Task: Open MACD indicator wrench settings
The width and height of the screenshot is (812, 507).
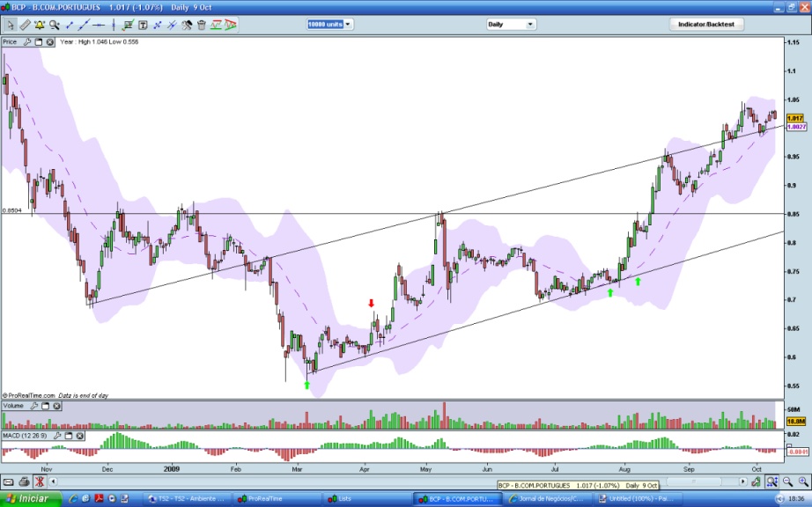Action: click(57, 436)
